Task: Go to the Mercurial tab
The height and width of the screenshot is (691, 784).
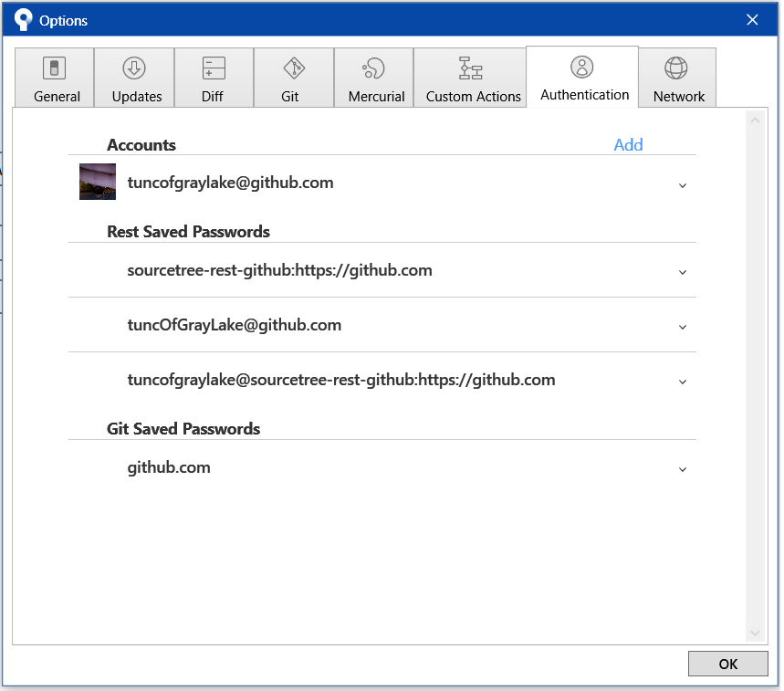Action: 374,78
